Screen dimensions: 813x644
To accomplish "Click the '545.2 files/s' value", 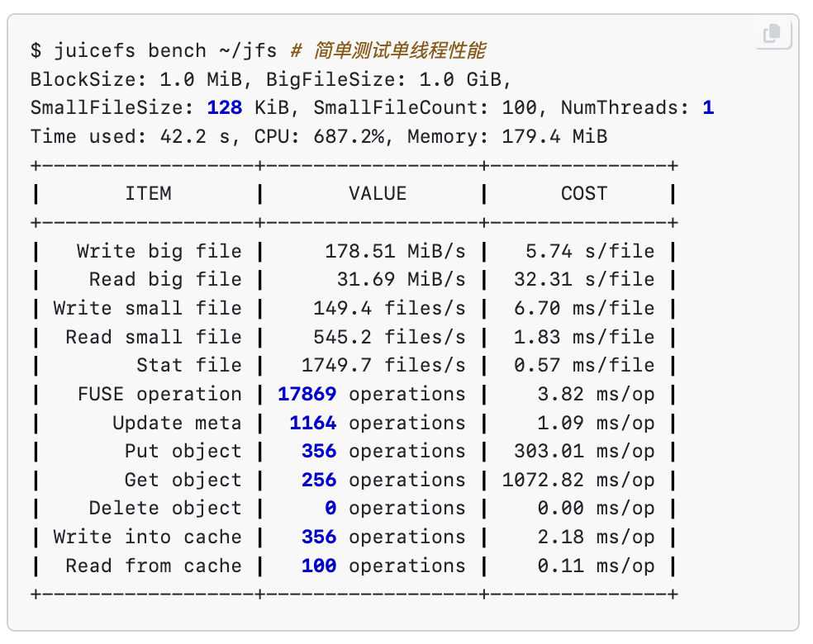I will click(389, 338).
